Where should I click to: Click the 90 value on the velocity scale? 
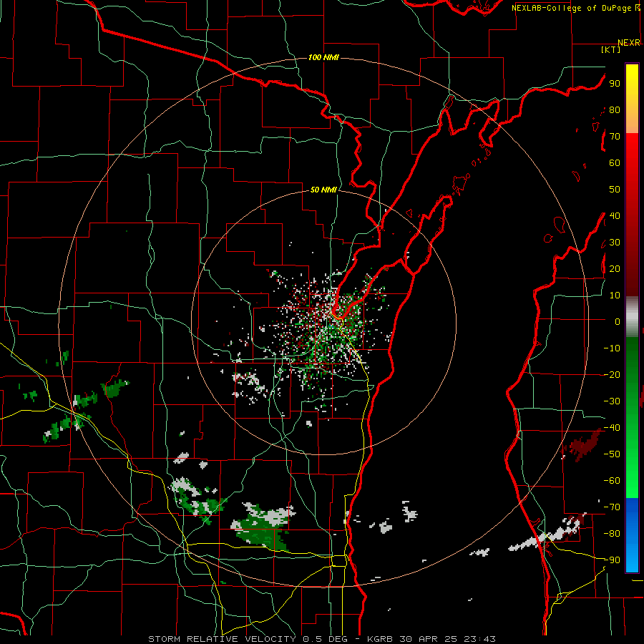point(615,84)
